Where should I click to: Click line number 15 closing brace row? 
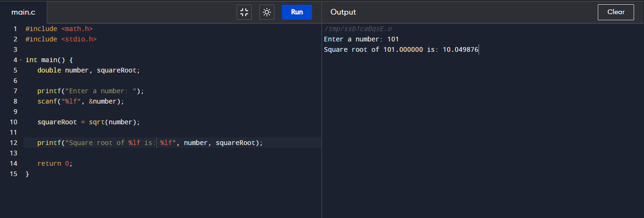pyautogui.click(x=15, y=174)
